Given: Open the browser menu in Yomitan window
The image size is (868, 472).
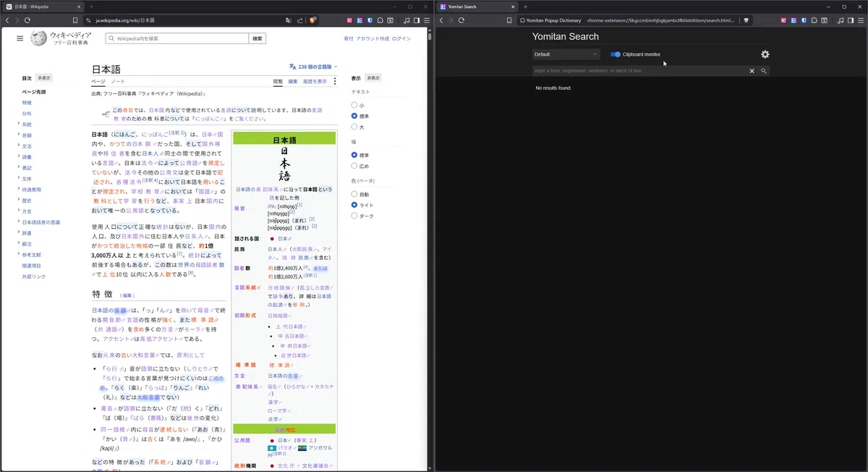Looking at the screenshot, I should click(x=861, y=20).
